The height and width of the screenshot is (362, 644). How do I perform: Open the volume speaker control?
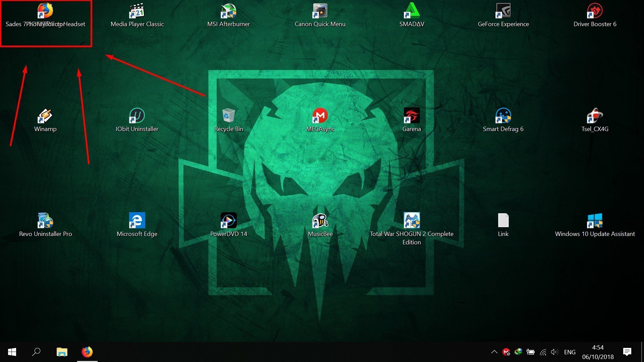click(554, 352)
